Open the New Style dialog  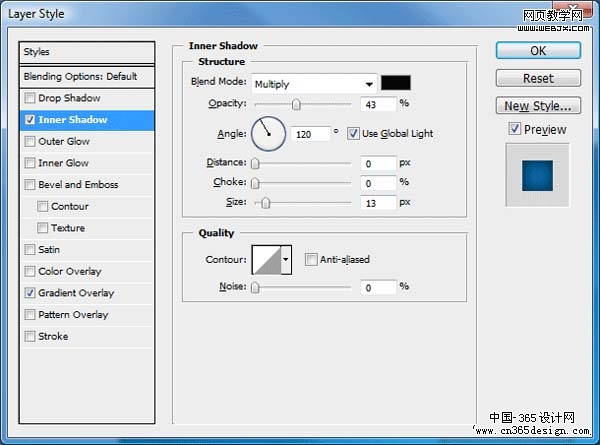538,106
